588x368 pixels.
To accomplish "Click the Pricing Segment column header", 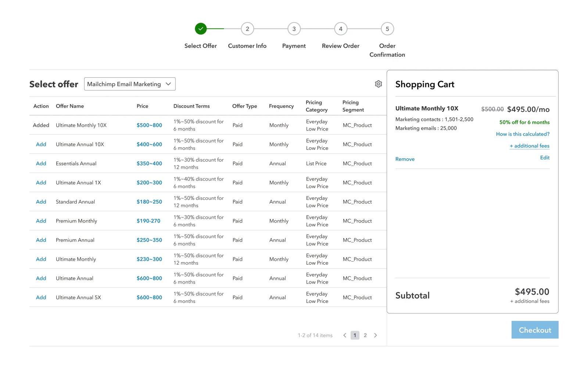I will coord(353,106).
